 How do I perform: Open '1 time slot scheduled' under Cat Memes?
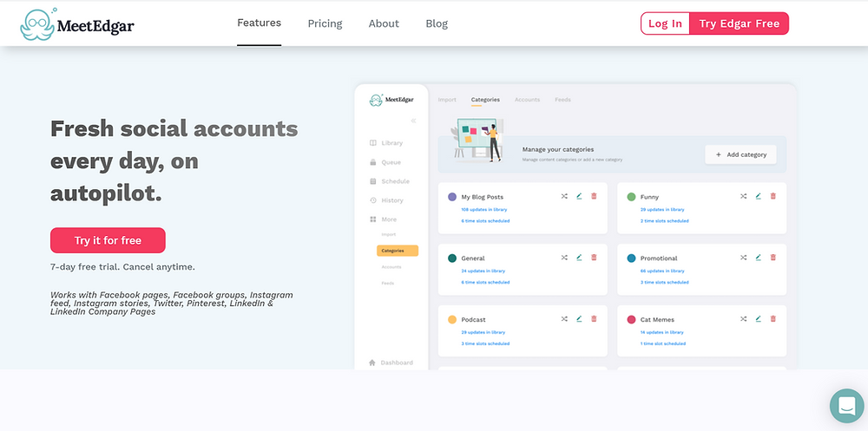[663, 343]
